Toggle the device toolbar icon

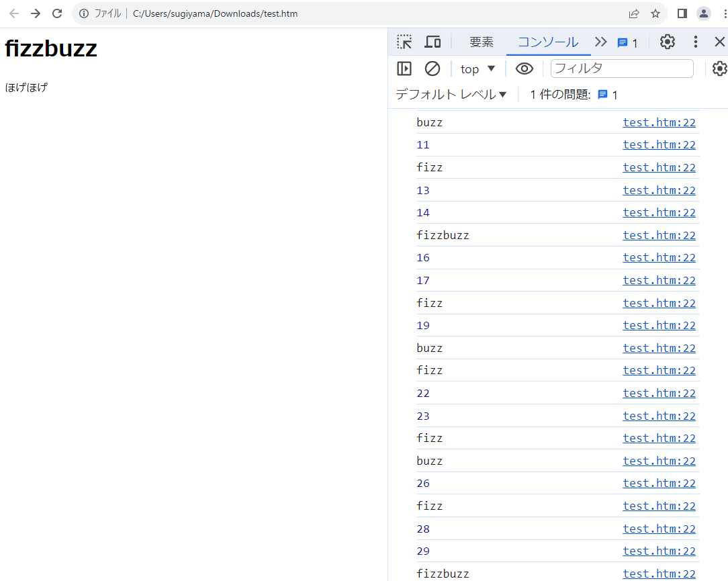tap(433, 42)
